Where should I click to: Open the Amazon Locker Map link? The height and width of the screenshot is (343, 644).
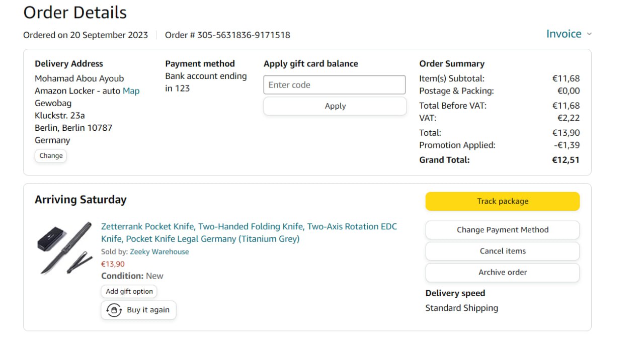tap(131, 91)
